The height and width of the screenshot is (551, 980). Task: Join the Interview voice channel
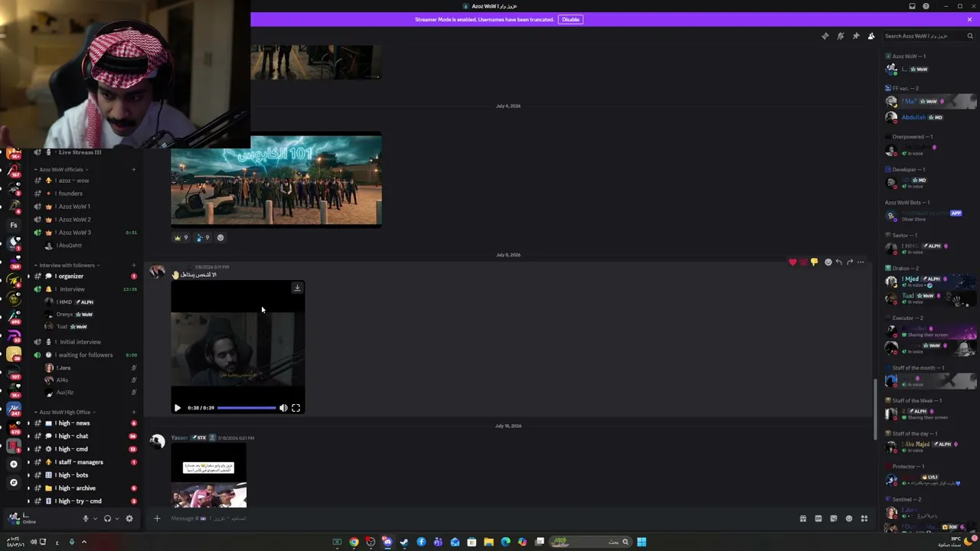tap(85, 289)
